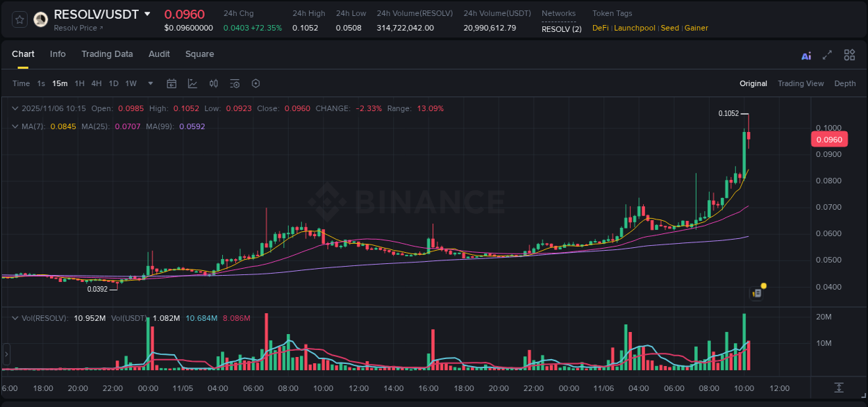Click the Resolv Price link
The image size is (868, 407).
point(78,28)
